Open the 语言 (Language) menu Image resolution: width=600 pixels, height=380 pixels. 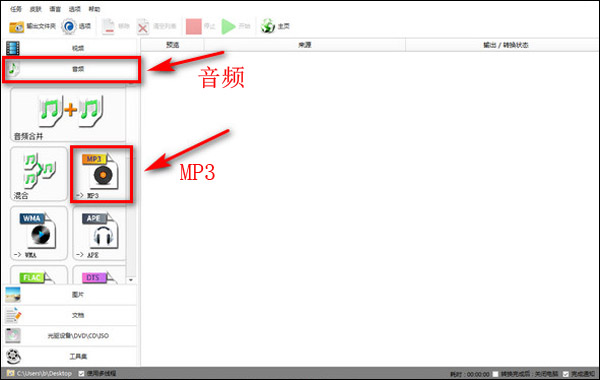[x=55, y=9]
